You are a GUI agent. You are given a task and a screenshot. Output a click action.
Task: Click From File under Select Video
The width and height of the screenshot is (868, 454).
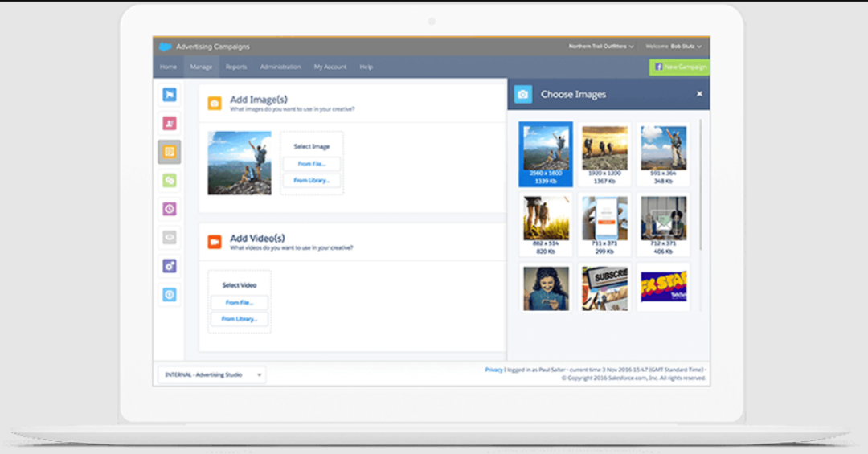coord(239,303)
